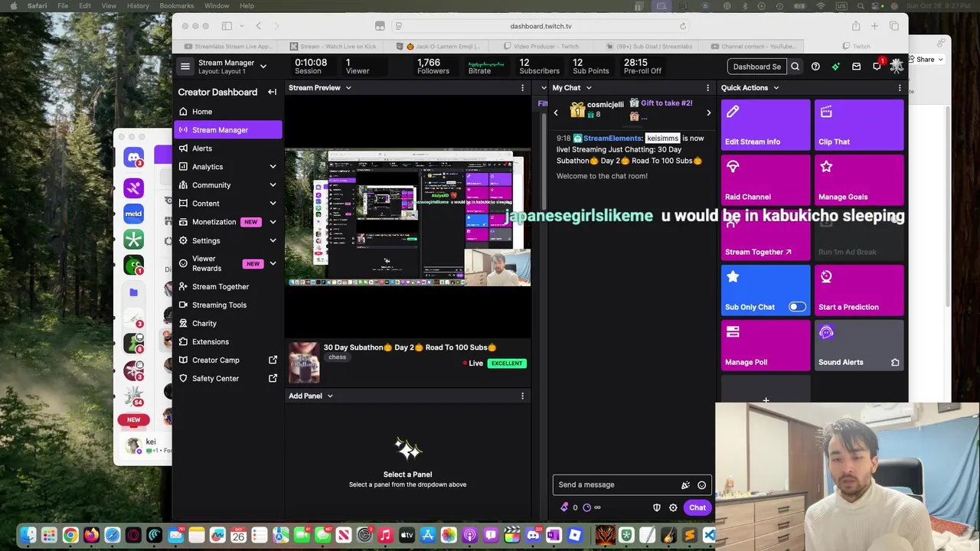Open Finder in the macOS dock
The image size is (980, 551).
[28, 535]
